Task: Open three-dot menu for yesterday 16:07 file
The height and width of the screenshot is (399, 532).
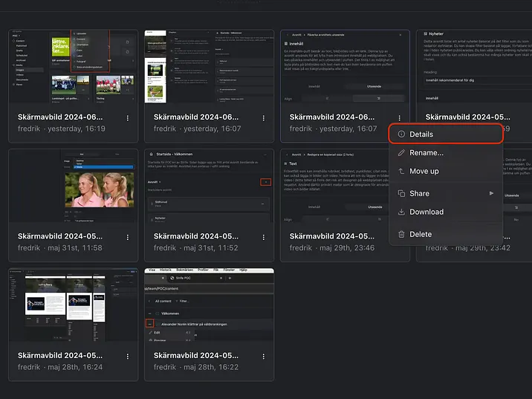Action: (264, 118)
